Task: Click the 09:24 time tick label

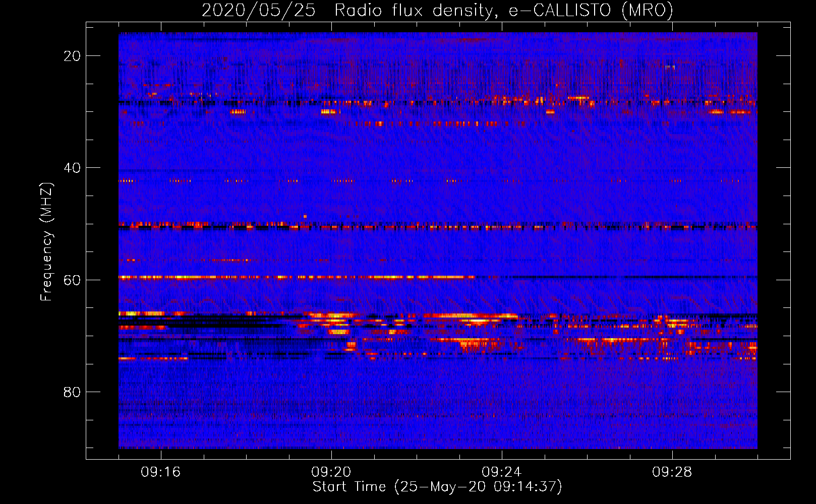Action: (x=502, y=472)
